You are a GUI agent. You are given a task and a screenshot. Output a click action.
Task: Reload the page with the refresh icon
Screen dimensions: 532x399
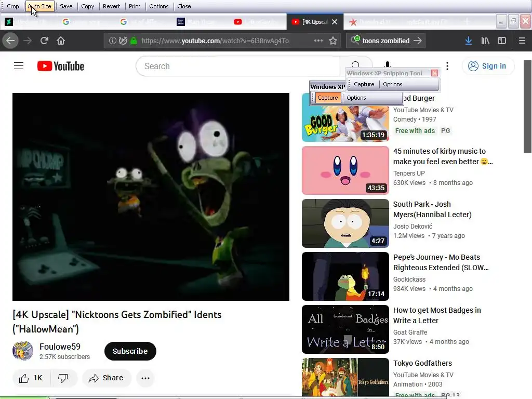click(x=44, y=41)
